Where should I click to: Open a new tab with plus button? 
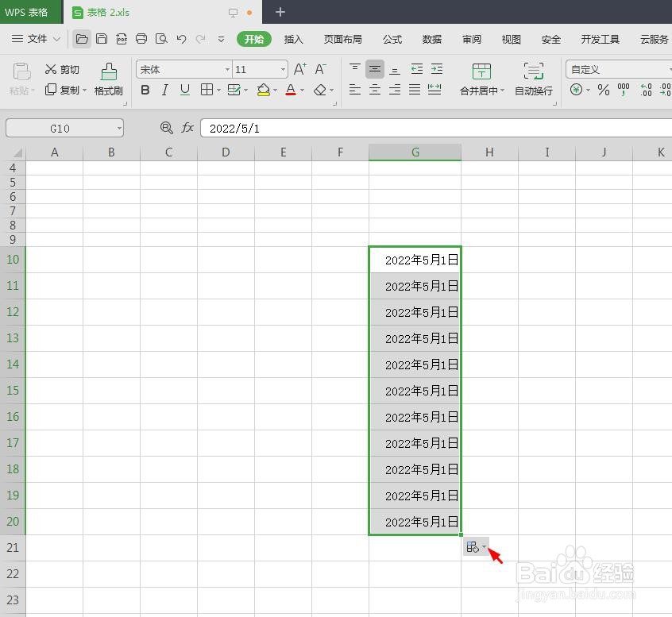280,12
